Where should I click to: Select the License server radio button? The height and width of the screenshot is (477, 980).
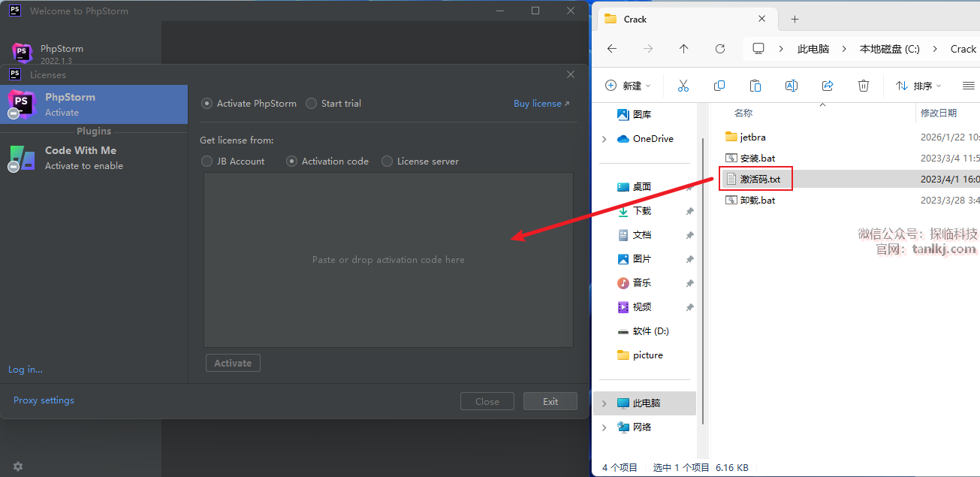click(x=387, y=161)
